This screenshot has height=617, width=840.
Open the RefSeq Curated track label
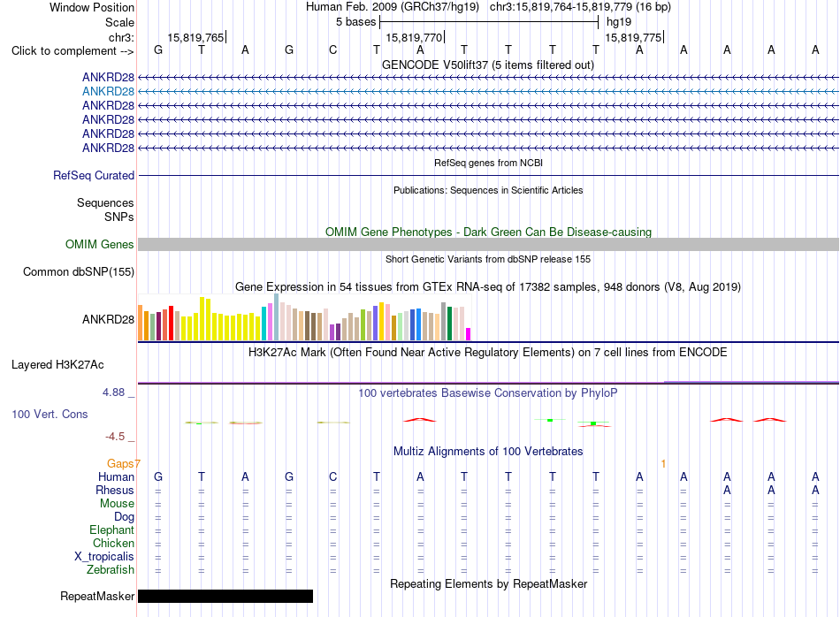94,176
